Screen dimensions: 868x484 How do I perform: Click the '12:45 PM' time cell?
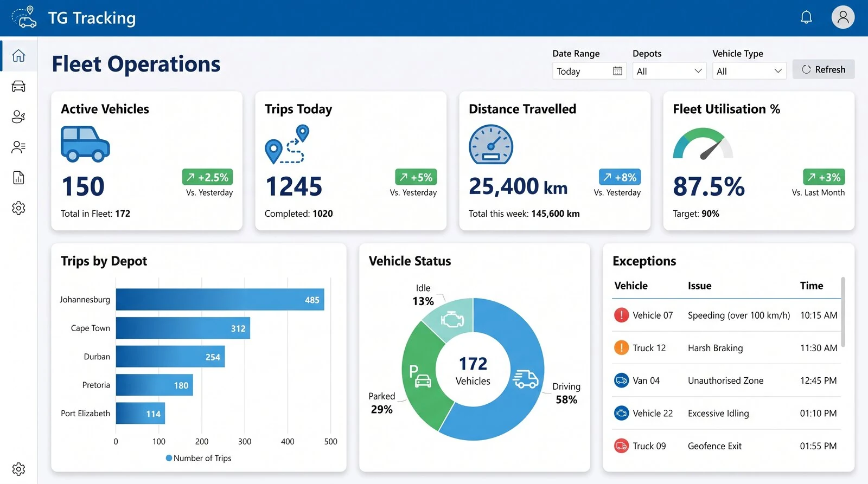(x=818, y=380)
